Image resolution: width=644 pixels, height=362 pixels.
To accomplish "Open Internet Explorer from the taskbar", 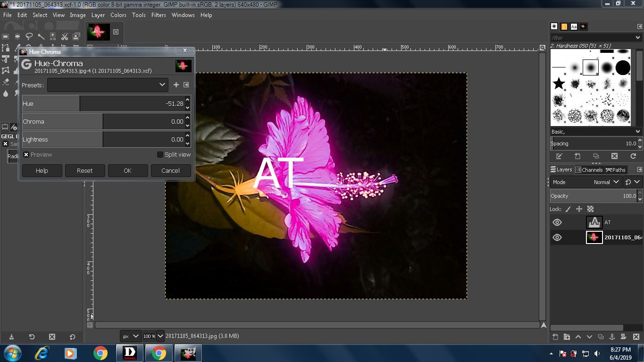I will (x=42, y=353).
